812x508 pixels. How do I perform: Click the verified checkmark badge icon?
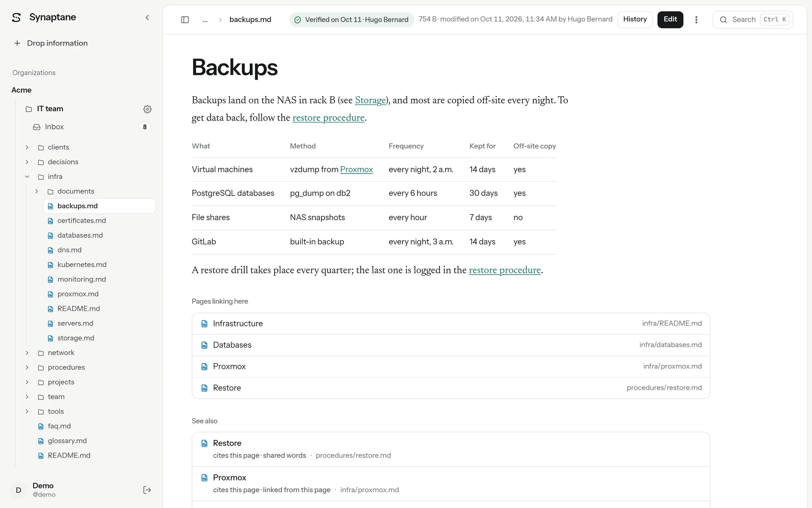298,20
